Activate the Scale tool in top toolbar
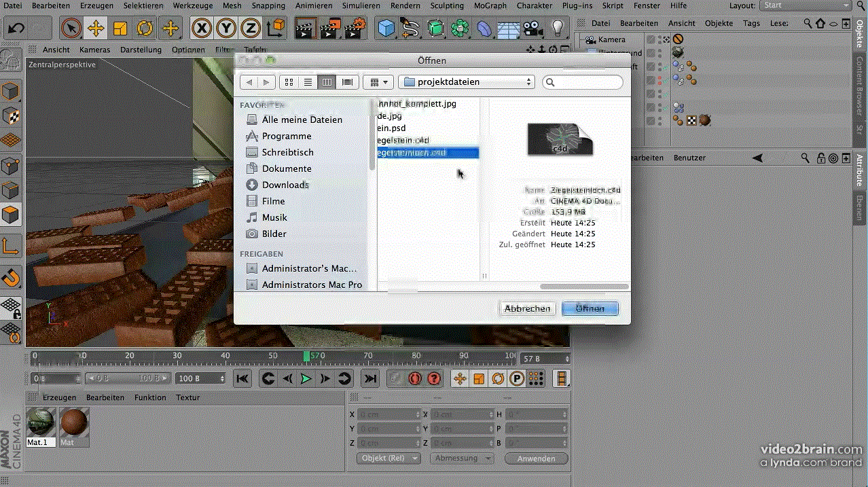 point(120,29)
